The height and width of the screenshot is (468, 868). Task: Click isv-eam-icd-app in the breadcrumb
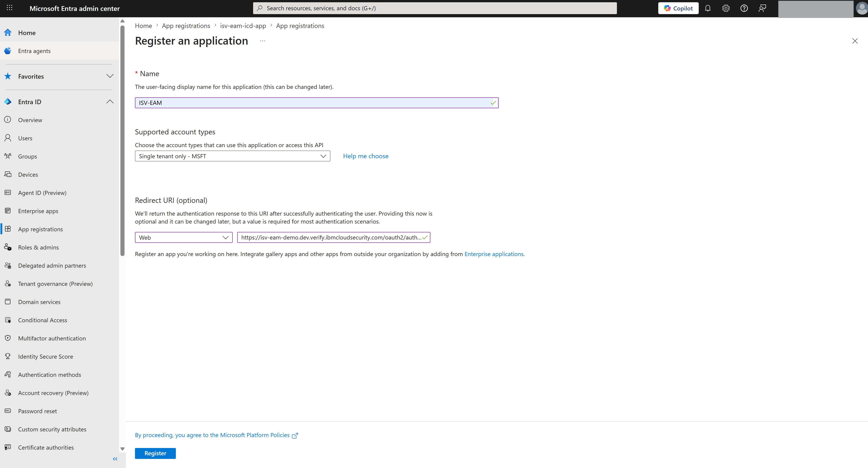pos(243,26)
